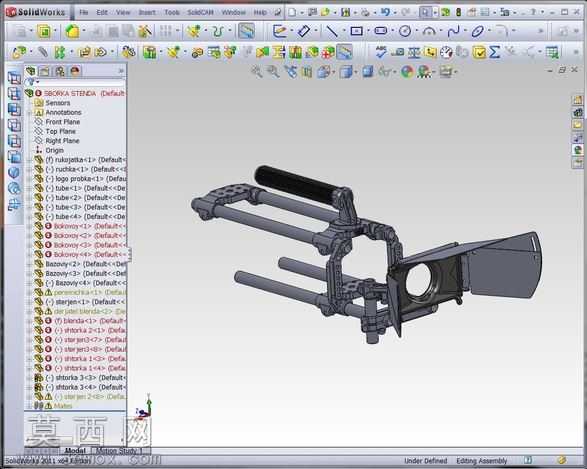Click the Apply Scene icon
The image size is (587, 469).
pyautogui.click(x=424, y=71)
